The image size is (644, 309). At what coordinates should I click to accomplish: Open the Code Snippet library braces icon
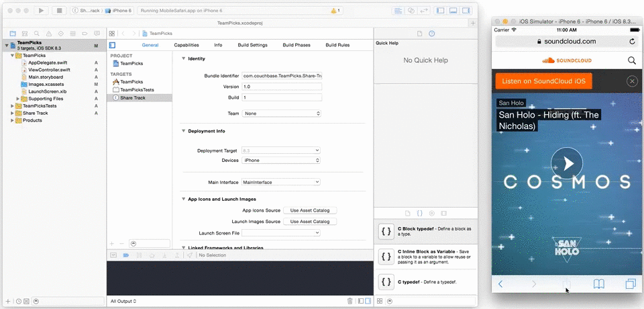420,213
